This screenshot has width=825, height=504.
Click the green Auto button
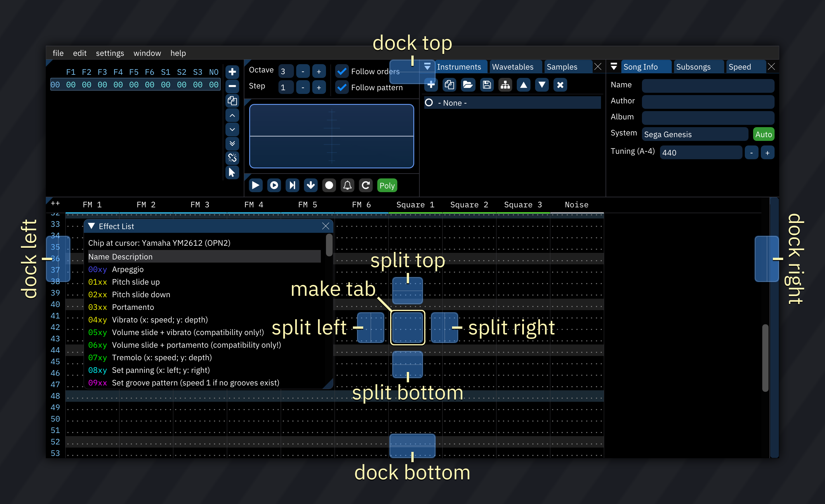[763, 134]
